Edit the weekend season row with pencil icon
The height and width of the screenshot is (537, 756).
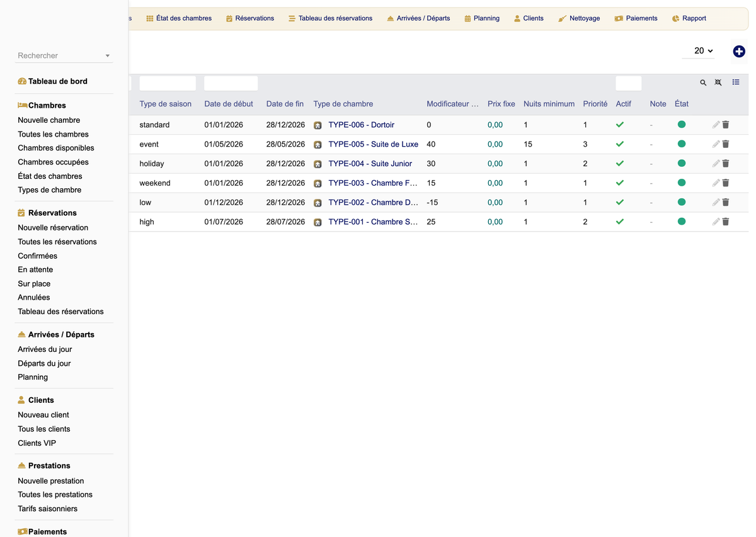[716, 183]
